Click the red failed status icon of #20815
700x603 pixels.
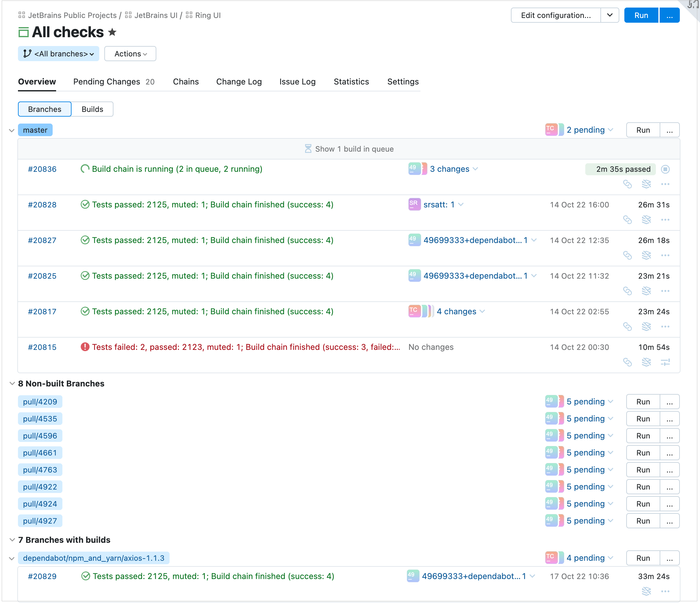click(85, 347)
